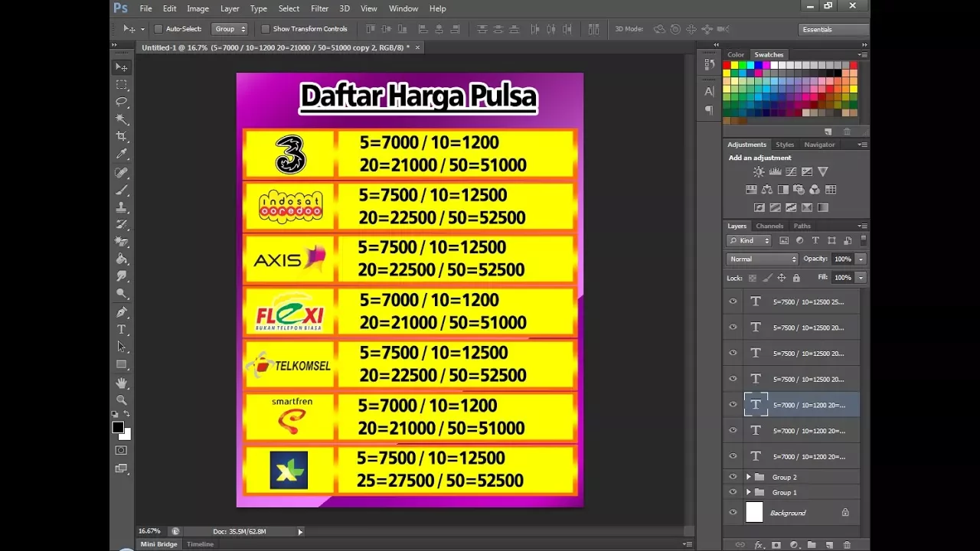Switch to the Channels tab
The height and width of the screenshot is (551, 980).
pos(769,226)
